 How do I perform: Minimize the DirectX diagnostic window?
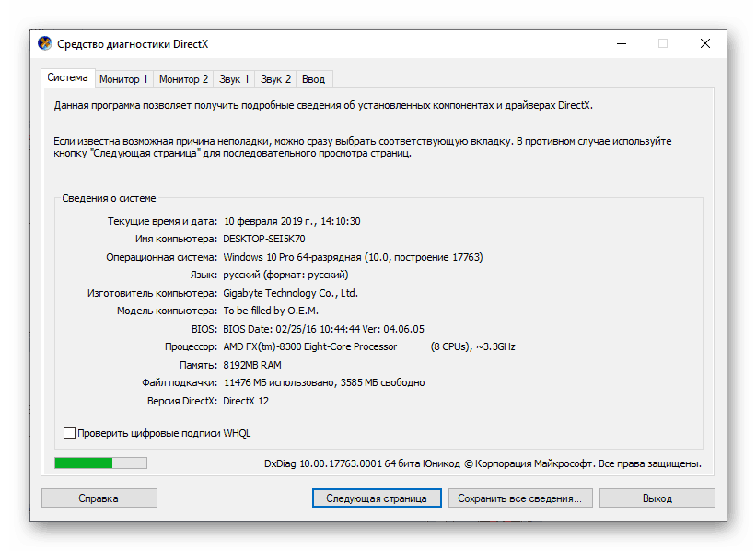click(x=622, y=44)
